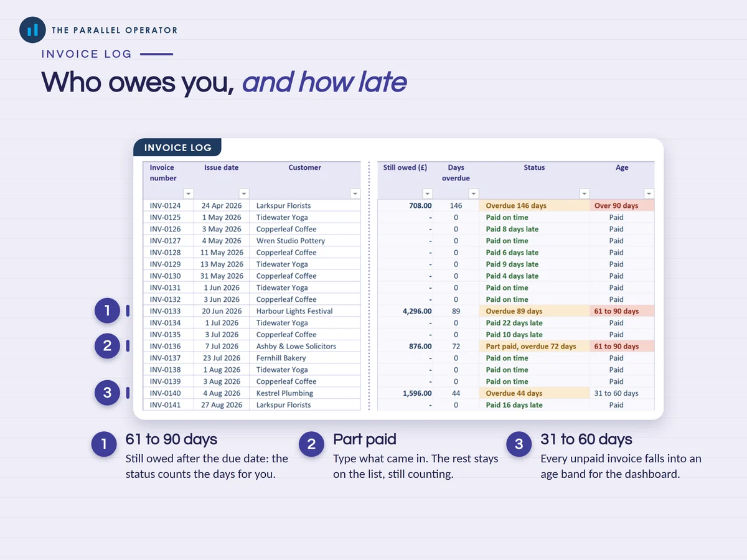Open the Status column filter dropdown
Screen dimensions: 747x560
point(584,194)
